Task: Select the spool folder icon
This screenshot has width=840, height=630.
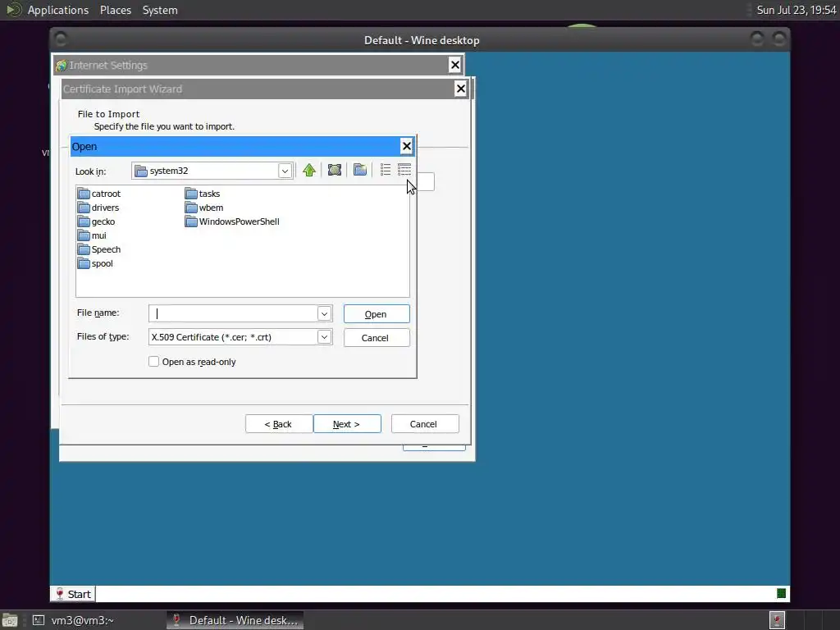Action: tap(84, 263)
